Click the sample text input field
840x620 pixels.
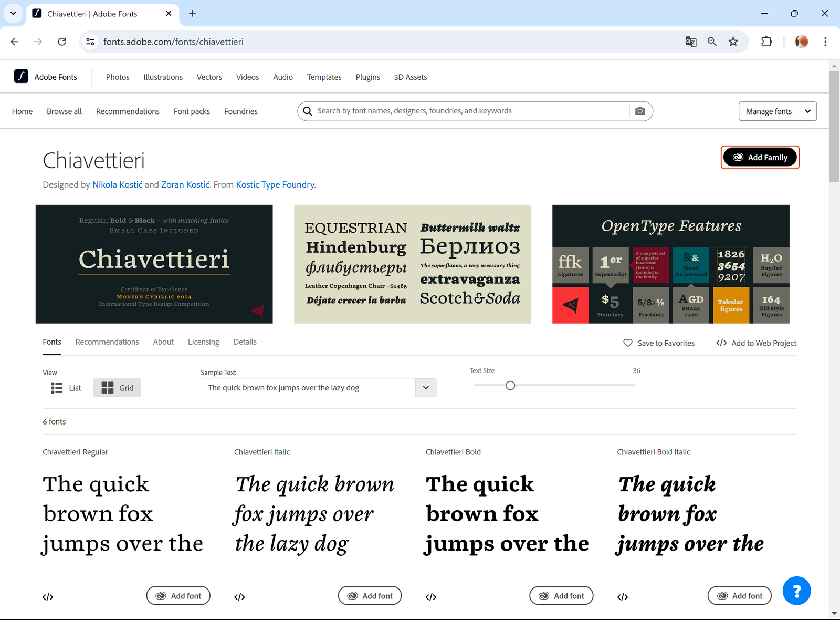pos(308,388)
